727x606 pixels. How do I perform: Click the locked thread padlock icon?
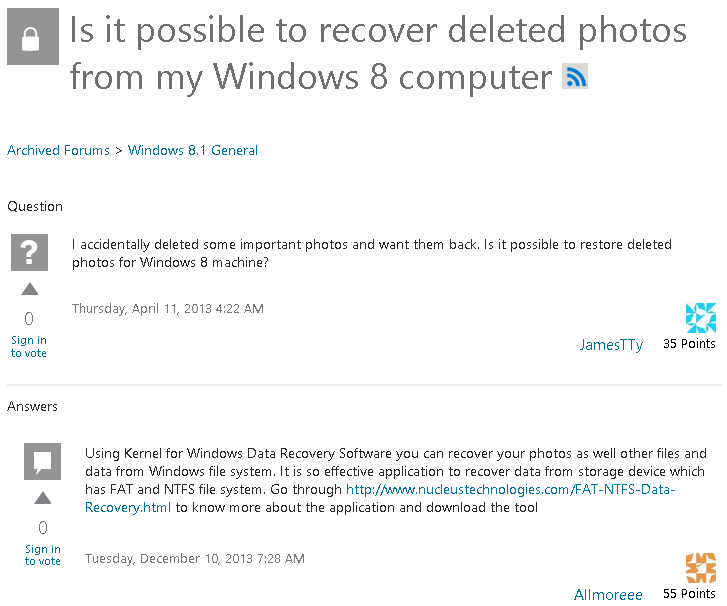[33, 37]
